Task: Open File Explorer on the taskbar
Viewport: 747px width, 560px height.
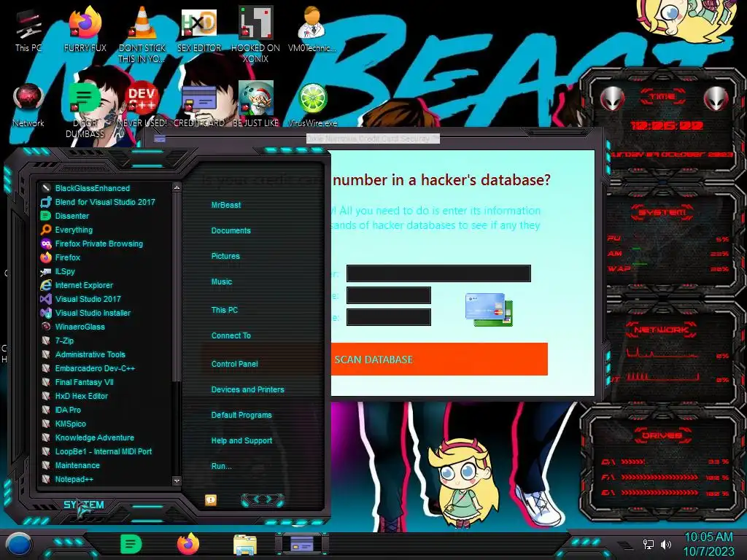Action: (x=245, y=544)
